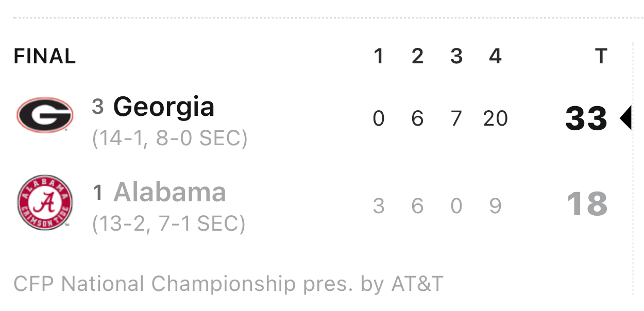Click the Alabama Crimson Tide logo
644x311 pixels.
point(45,202)
